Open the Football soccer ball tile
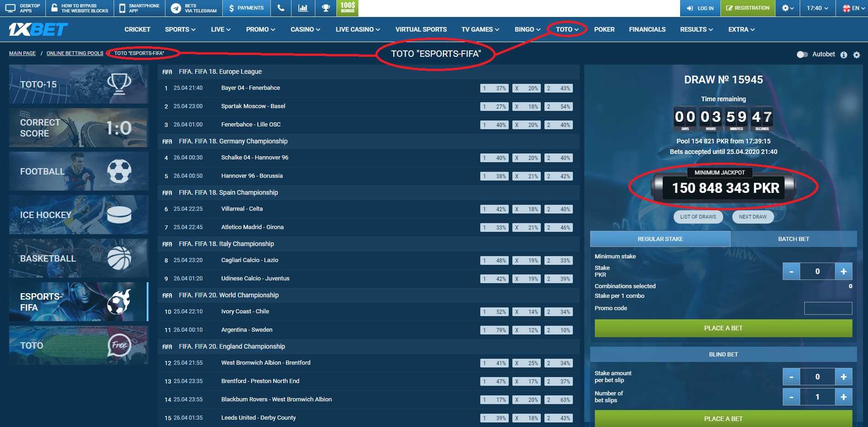This screenshot has height=427, width=868. pyautogui.click(x=78, y=171)
